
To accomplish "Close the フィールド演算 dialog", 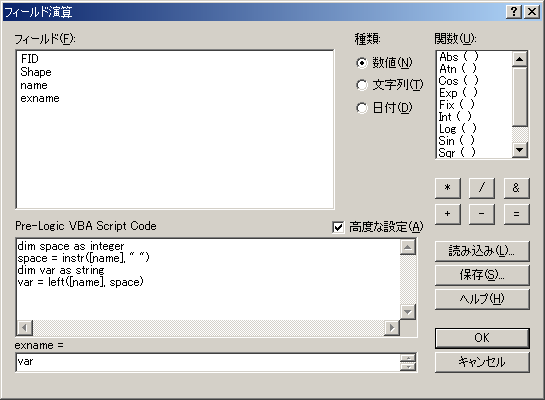I will pos(532,12).
